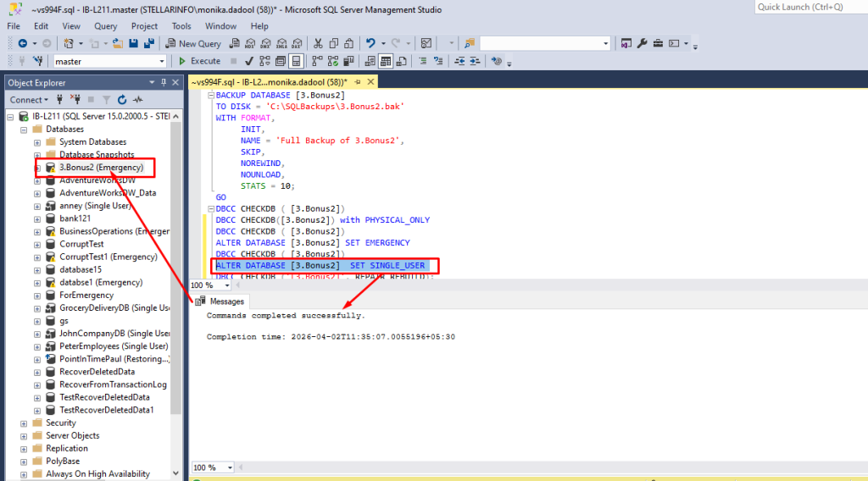Click the Increase Indent icon
Screen dimensions: 868x481
click(x=475, y=61)
